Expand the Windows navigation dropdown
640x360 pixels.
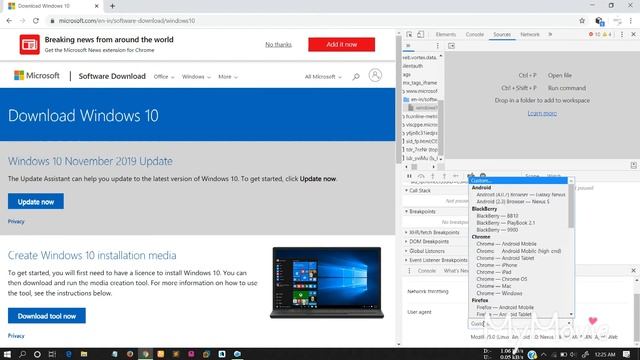pyautogui.click(x=196, y=77)
